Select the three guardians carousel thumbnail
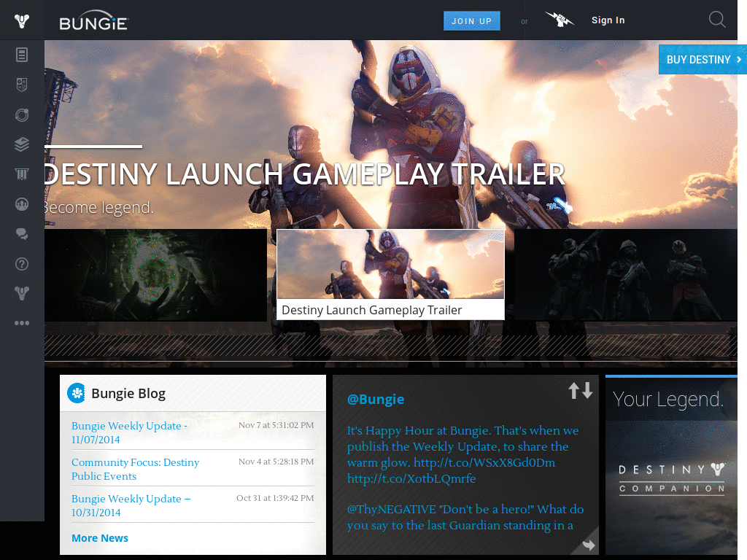 [x=625, y=275]
